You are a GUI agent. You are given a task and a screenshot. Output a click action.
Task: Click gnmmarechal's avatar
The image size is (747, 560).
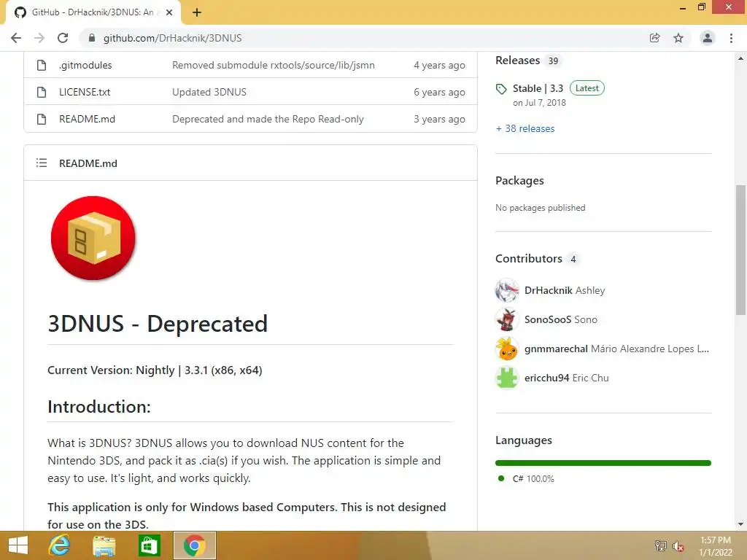point(507,349)
